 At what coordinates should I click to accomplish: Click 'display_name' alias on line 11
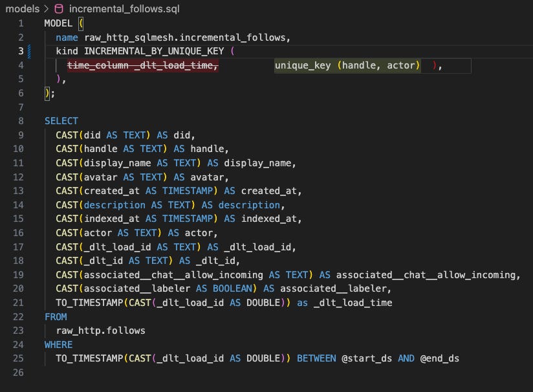[257, 163]
